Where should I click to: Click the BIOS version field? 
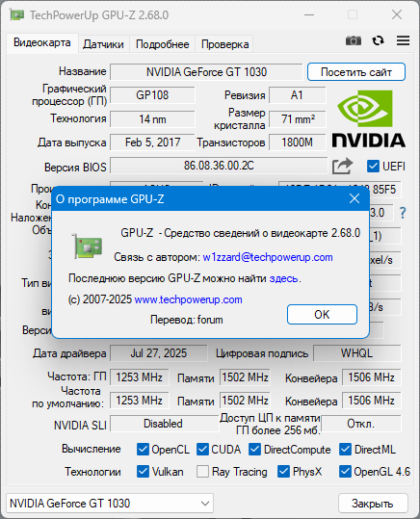pyautogui.click(x=219, y=166)
